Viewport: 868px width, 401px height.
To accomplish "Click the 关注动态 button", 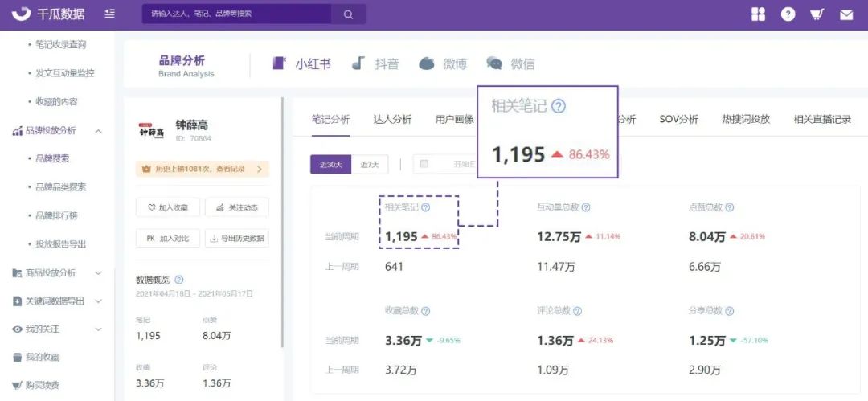I will point(237,207).
